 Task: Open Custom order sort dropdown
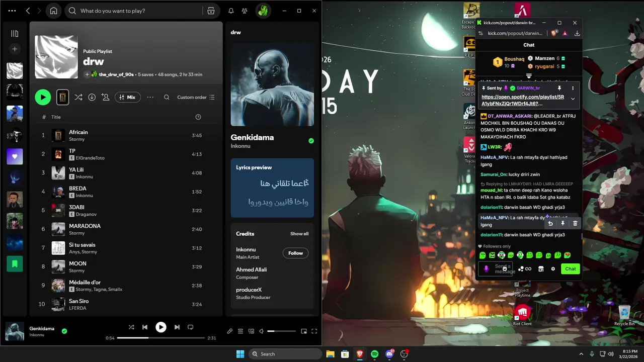[x=196, y=97]
